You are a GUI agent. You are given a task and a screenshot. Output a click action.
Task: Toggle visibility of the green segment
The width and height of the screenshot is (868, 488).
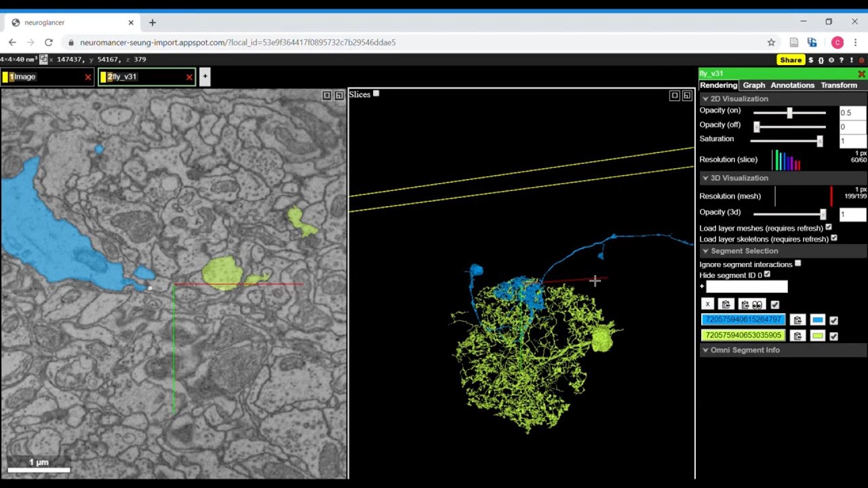[834, 336]
